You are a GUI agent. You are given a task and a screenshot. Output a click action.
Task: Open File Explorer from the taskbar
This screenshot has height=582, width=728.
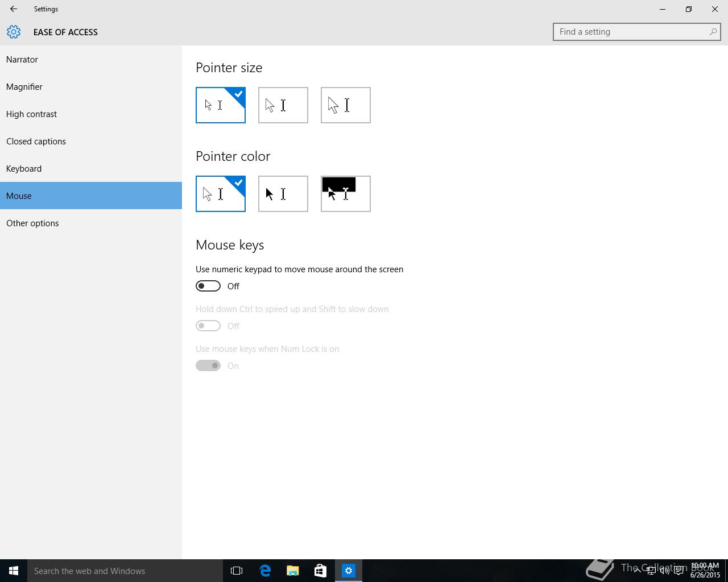pyautogui.click(x=293, y=571)
